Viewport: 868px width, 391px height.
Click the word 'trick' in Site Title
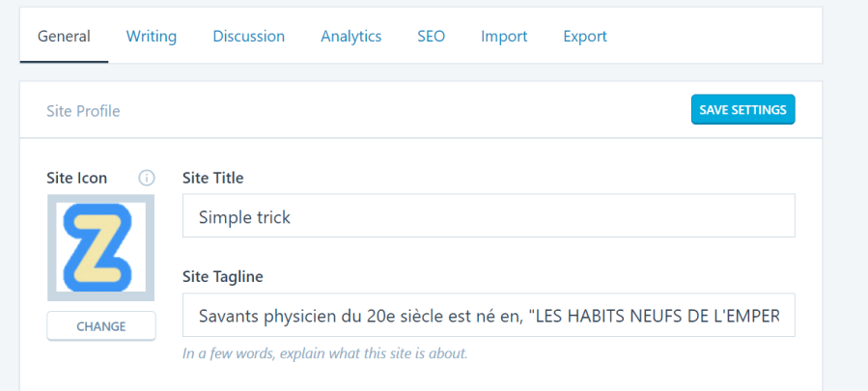272,217
